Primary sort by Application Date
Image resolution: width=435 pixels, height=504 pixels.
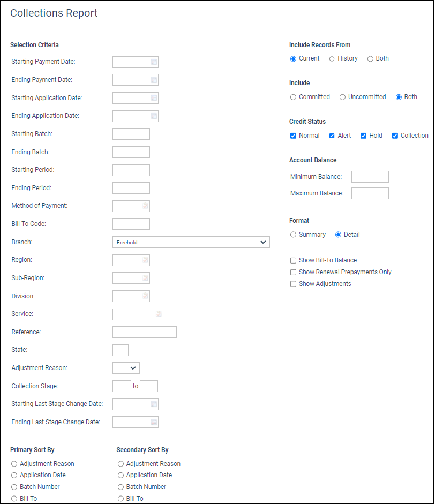(x=14, y=476)
